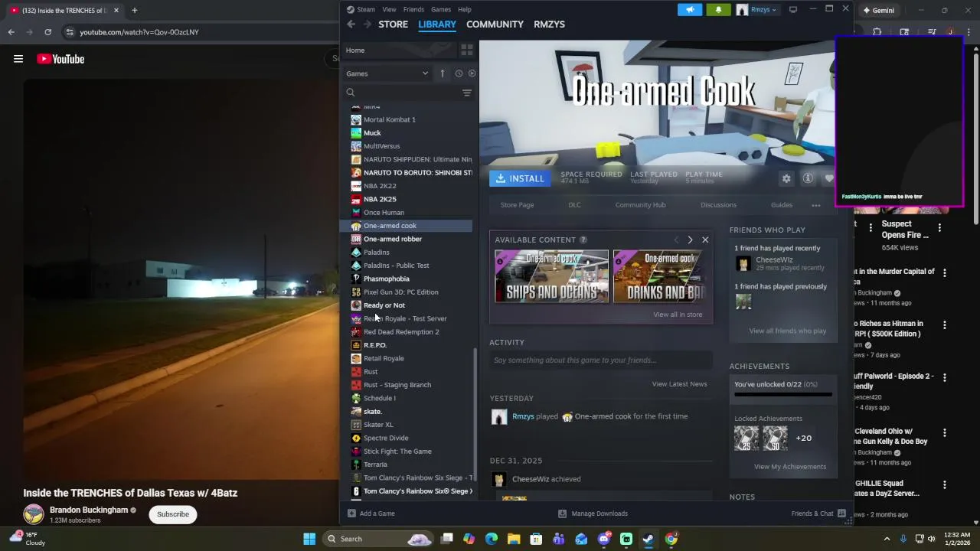This screenshot has width=980, height=551.
Task: Open Friends & Chat
Action: pos(818,514)
